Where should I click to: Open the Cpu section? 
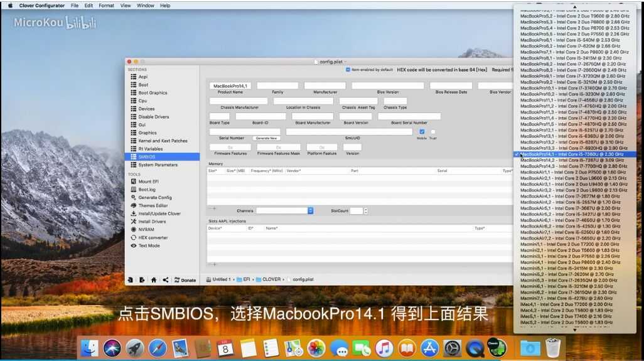click(x=142, y=100)
